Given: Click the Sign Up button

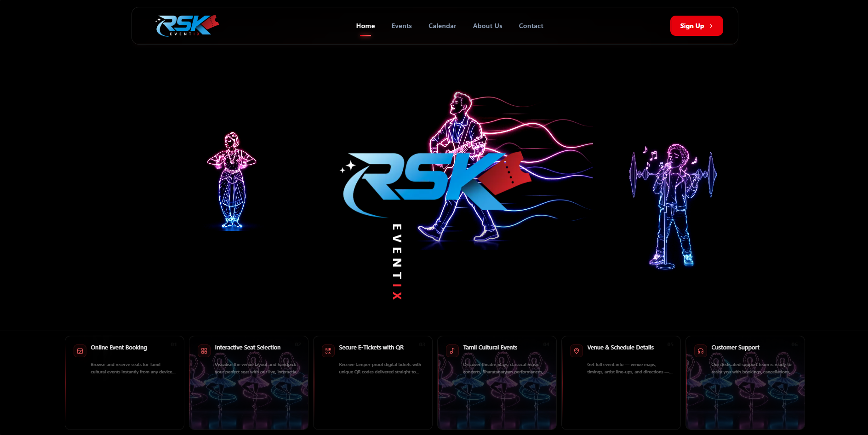Looking at the screenshot, I should coord(697,26).
